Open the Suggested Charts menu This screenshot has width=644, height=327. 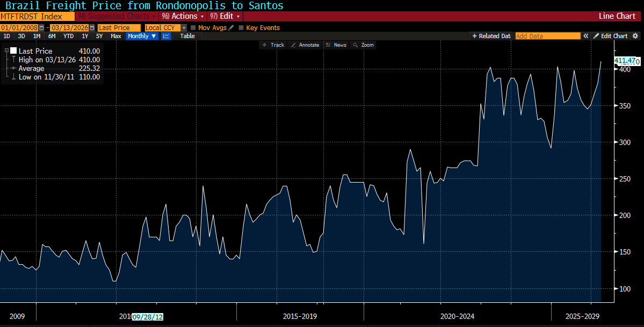117,16
